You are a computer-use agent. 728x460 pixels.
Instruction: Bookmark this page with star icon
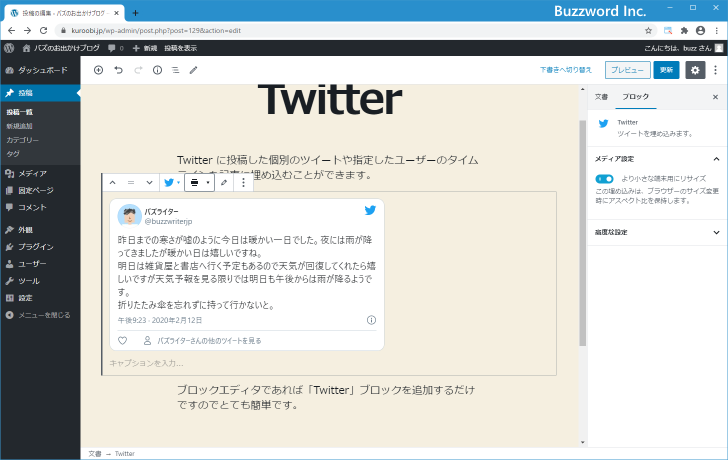click(648, 31)
